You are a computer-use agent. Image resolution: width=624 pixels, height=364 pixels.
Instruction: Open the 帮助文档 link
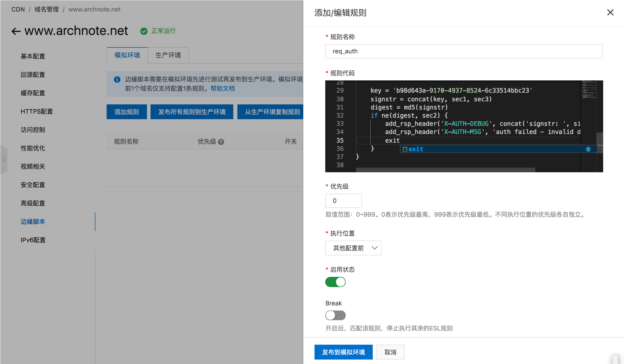pyautogui.click(x=222, y=88)
